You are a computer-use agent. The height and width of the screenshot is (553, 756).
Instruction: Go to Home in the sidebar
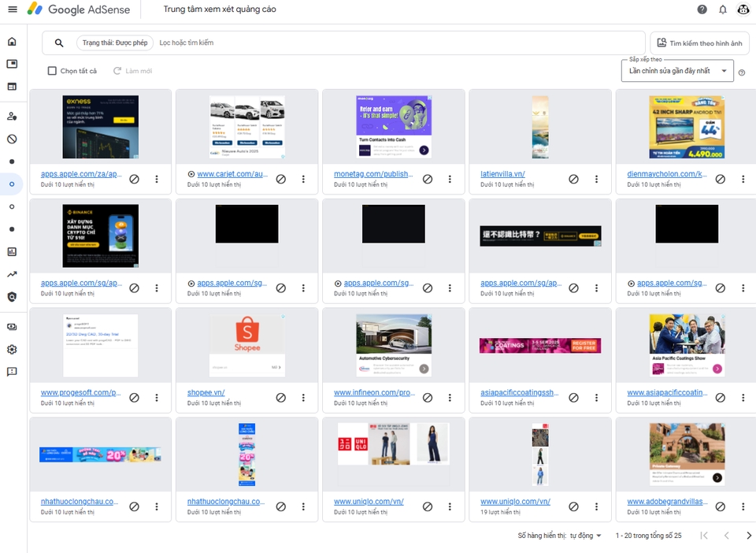point(12,42)
